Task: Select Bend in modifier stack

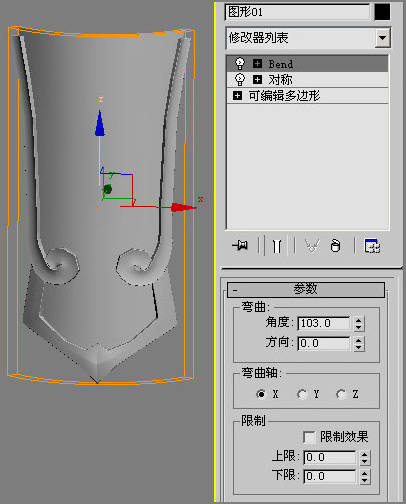Action: [307, 63]
